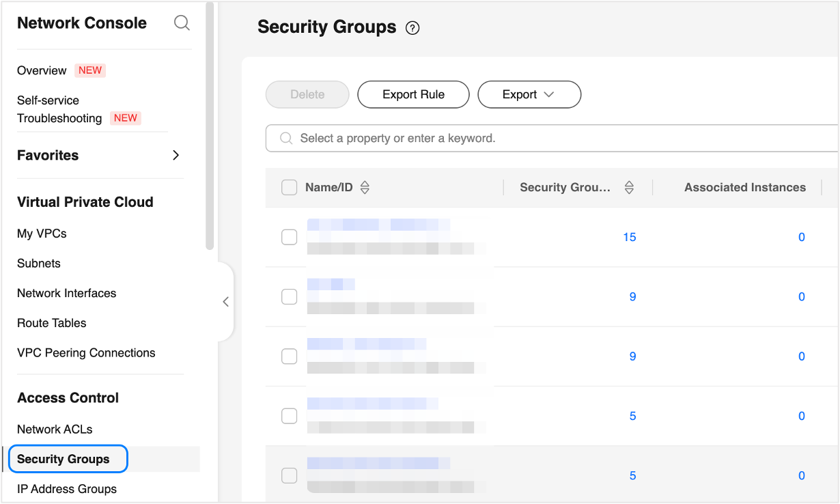Toggle the select-all checkbox in the header

(x=289, y=188)
